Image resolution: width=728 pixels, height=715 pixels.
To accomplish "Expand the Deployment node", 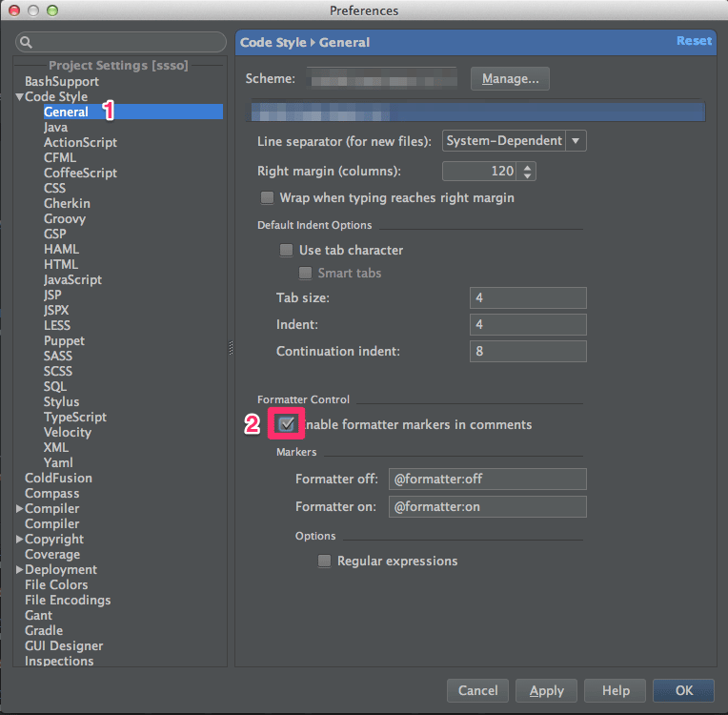I will [x=19, y=569].
